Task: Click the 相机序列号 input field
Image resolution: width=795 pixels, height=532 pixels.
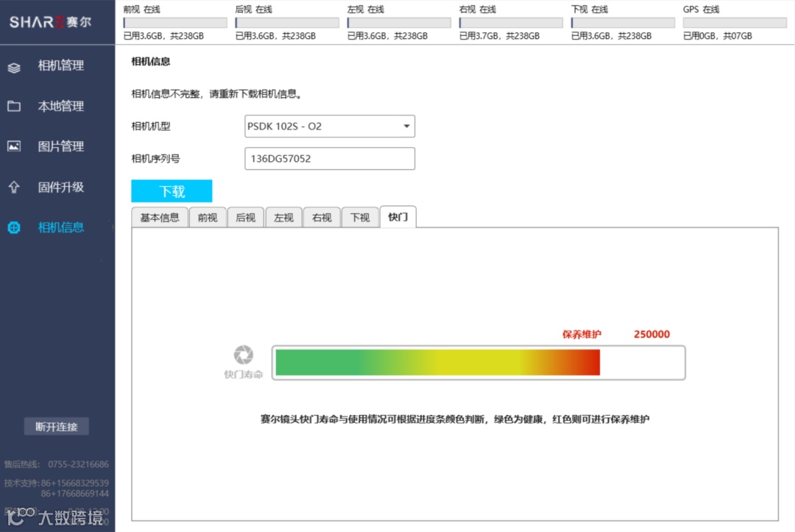Action: 330,159
